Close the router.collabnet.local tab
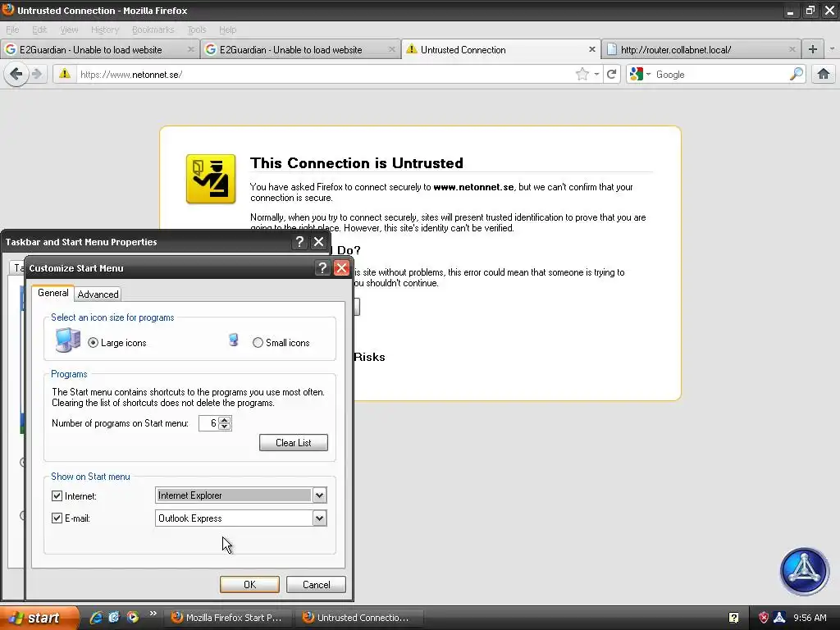Viewport: 840px width, 630px height. [x=792, y=49]
